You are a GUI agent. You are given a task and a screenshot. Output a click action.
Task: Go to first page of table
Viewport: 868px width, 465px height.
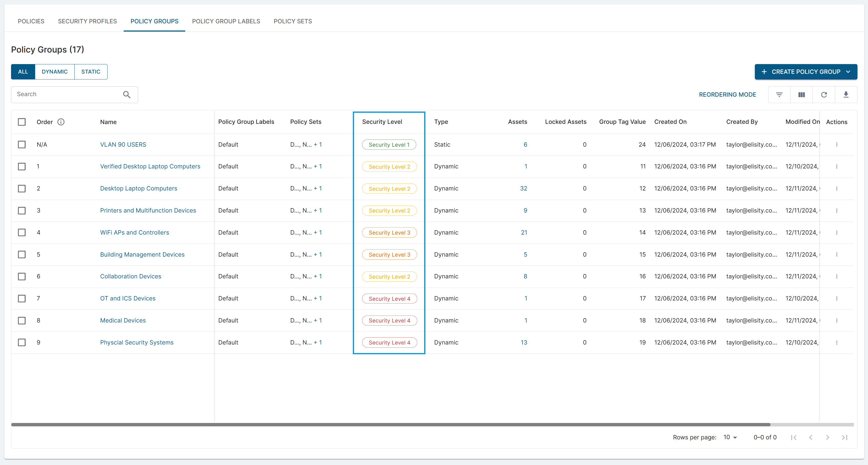794,437
